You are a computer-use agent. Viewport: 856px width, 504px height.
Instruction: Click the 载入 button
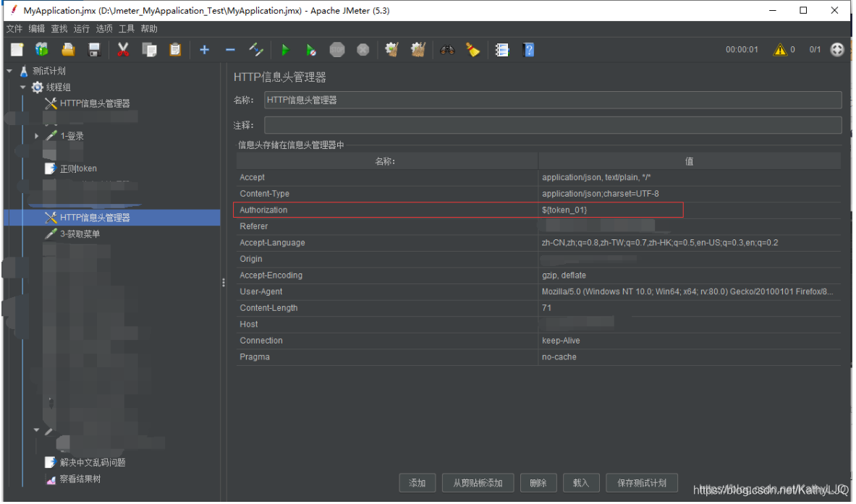click(581, 483)
